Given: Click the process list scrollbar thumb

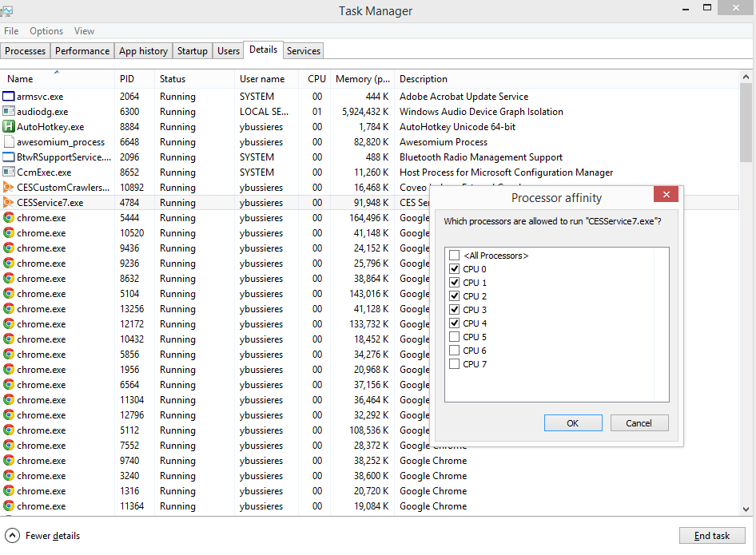Looking at the screenshot, I should coord(746,123).
